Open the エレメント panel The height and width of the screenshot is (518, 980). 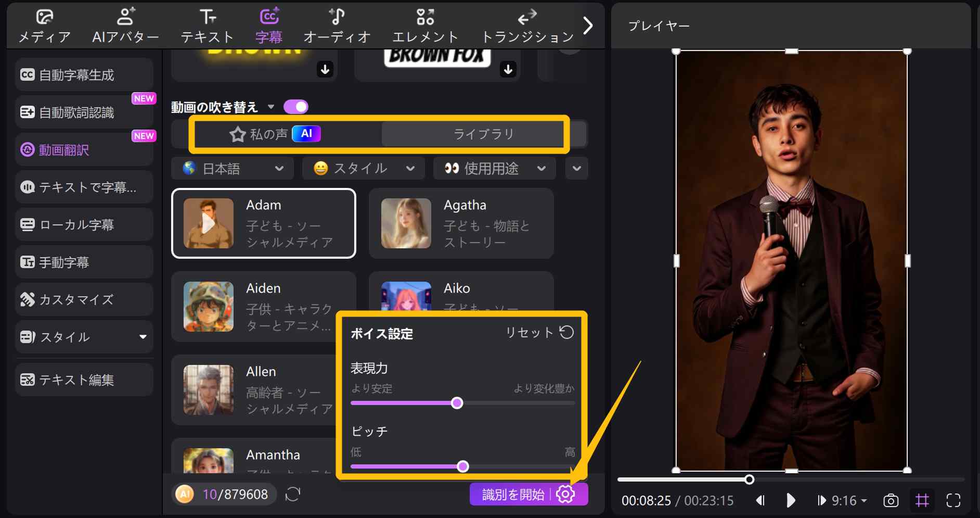click(x=425, y=25)
